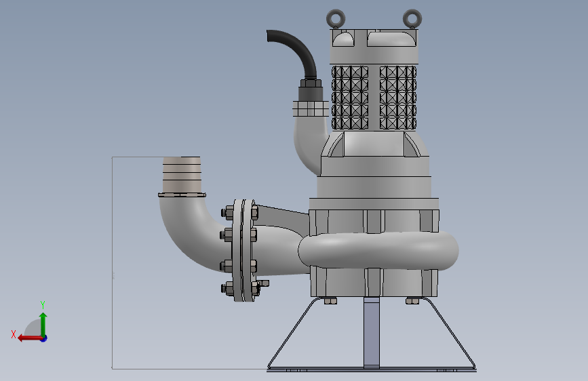Select the bolted discharge flange

point(243,251)
